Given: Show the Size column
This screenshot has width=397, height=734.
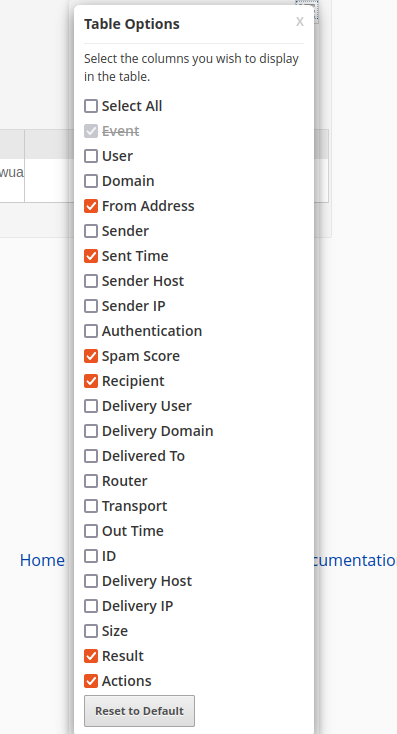Looking at the screenshot, I should pyautogui.click(x=91, y=631).
